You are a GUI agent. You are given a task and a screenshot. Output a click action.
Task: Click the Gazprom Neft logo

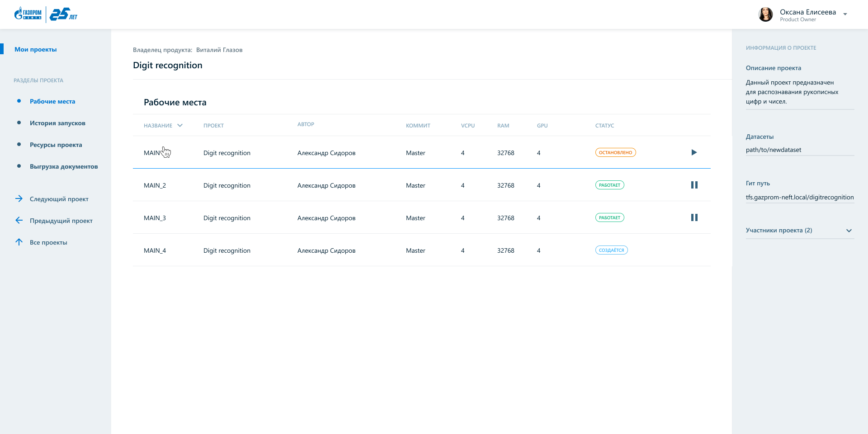click(28, 14)
